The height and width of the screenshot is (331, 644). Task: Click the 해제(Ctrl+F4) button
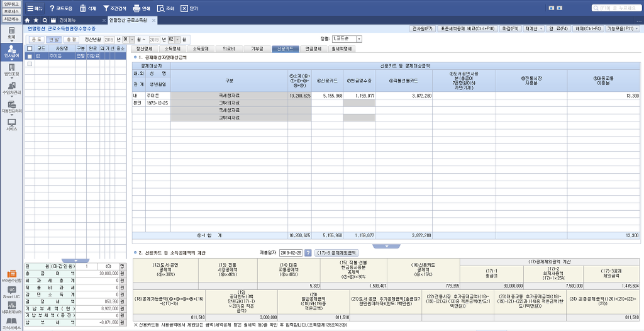tap(588, 29)
